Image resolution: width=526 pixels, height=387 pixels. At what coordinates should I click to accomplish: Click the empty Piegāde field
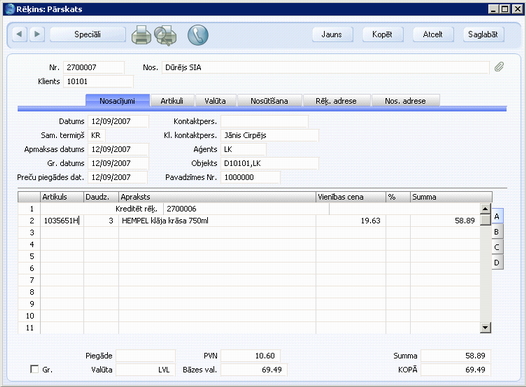click(146, 356)
